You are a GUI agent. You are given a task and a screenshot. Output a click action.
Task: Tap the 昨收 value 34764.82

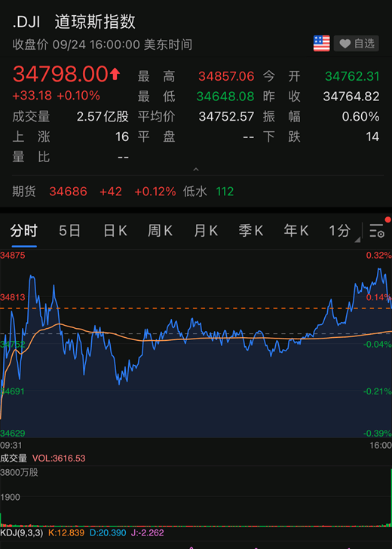(351, 97)
